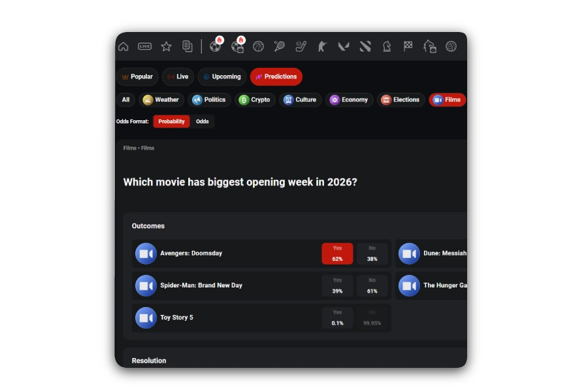Filter predictions by Elections
This screenshot has height=392, width=588.
tap(401, 100)
